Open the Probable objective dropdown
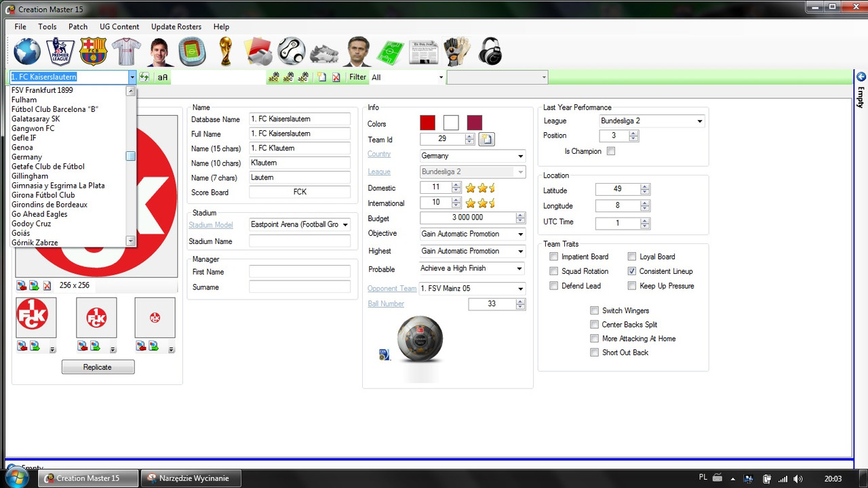Screen dimensions: 868x488 (520, 268)
